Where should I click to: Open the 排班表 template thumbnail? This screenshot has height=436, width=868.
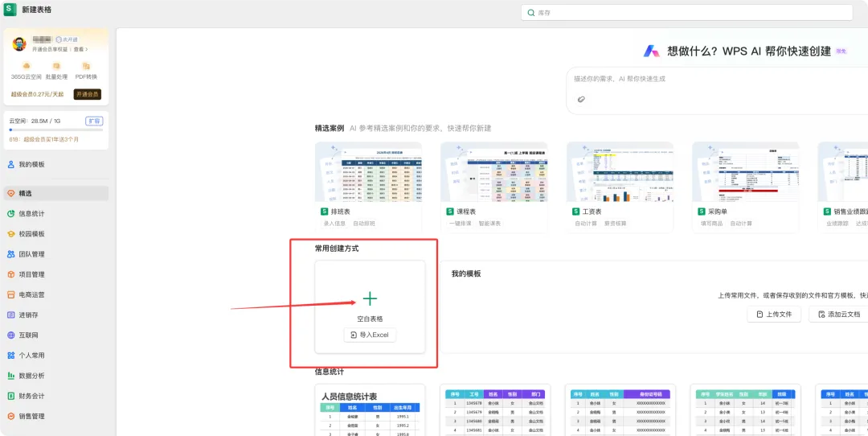(x=368, y=171)
